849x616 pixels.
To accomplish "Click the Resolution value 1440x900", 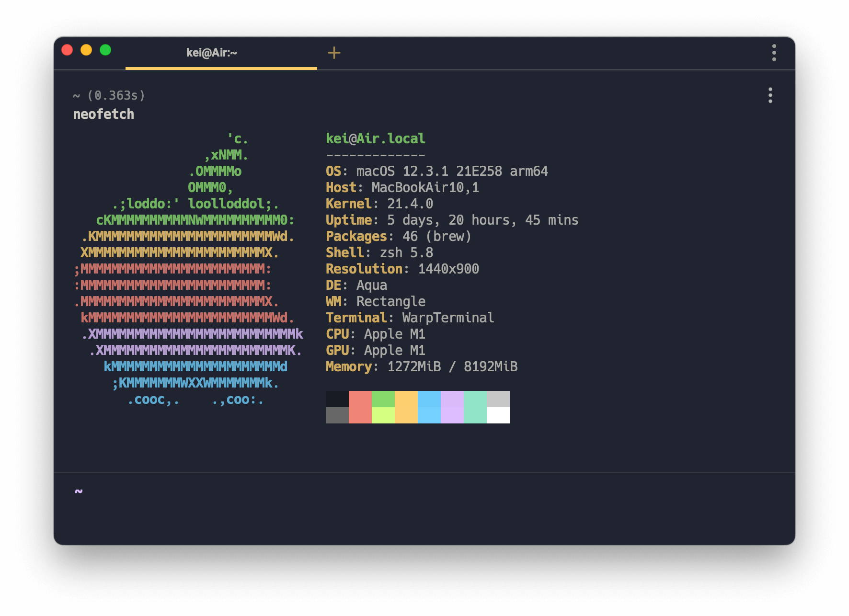I will 448,269.
